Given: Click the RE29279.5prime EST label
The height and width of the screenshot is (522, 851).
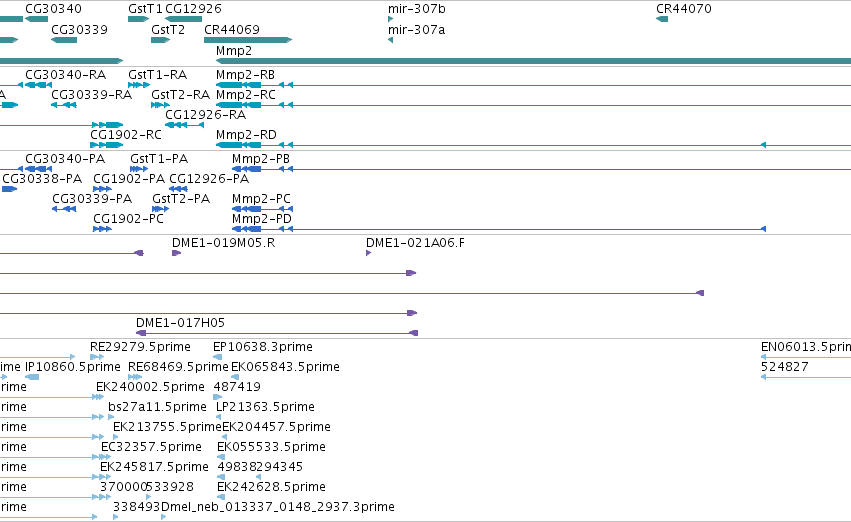Looking at the screenshot, I should [x=140, y=347].
